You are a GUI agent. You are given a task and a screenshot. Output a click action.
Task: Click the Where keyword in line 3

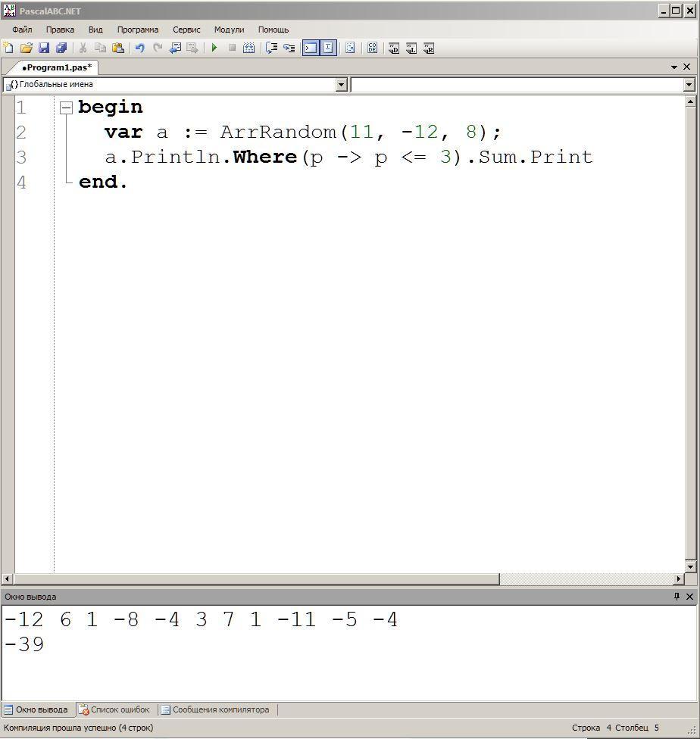click(264, 157)
